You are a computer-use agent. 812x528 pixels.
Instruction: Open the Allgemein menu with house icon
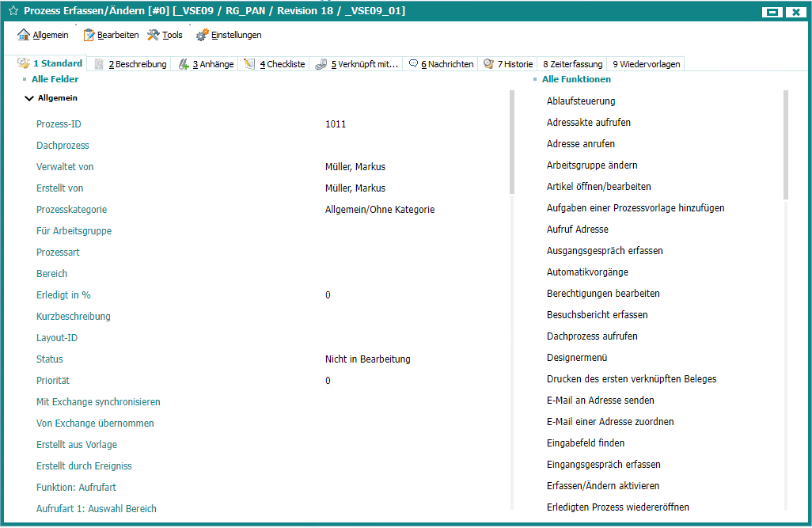point(43,35)
